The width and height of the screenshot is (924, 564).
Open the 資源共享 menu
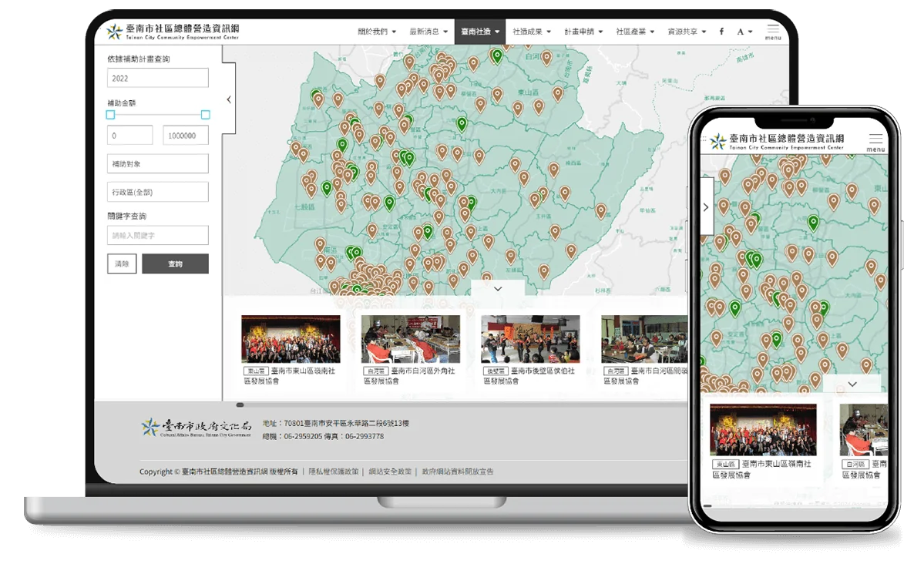[x=687, y=32]
